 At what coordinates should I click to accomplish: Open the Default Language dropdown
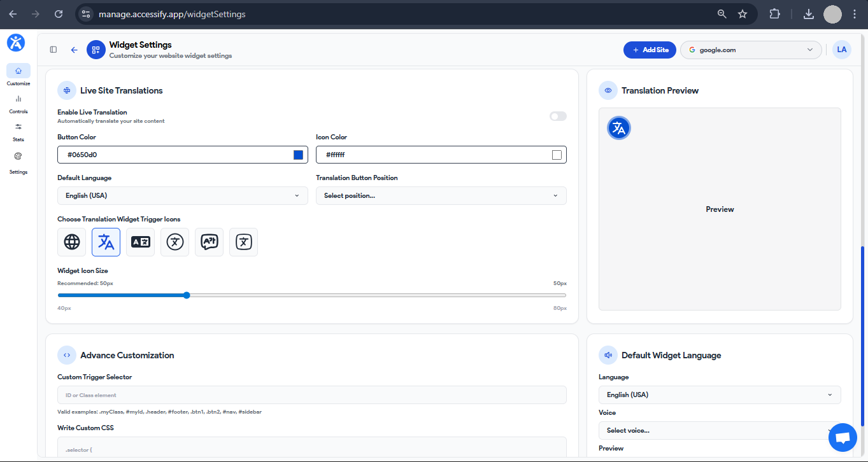click(x=183, y=195)
